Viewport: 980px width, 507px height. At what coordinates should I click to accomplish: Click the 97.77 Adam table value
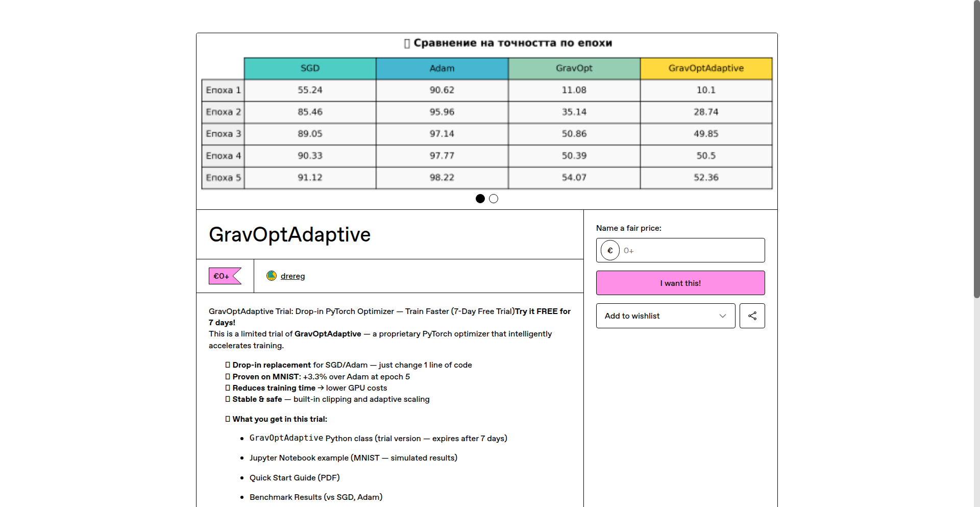pos(442,156)
